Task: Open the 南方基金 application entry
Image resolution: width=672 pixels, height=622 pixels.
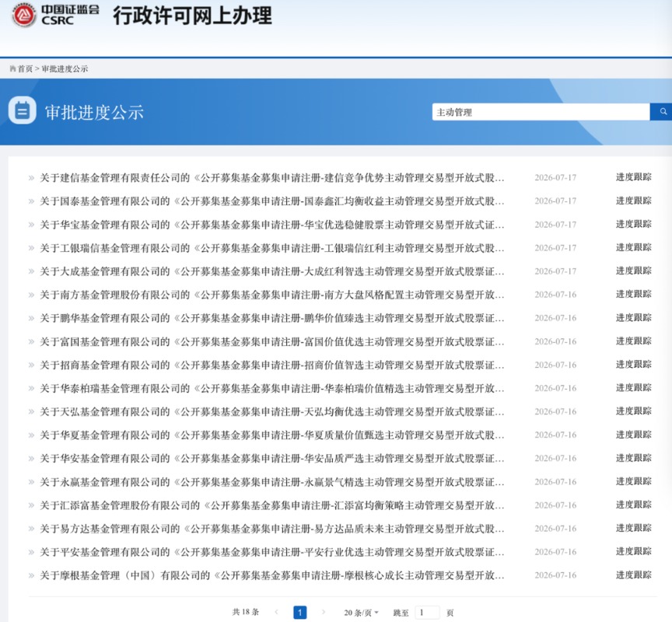Action: click(x=272, y=295)
